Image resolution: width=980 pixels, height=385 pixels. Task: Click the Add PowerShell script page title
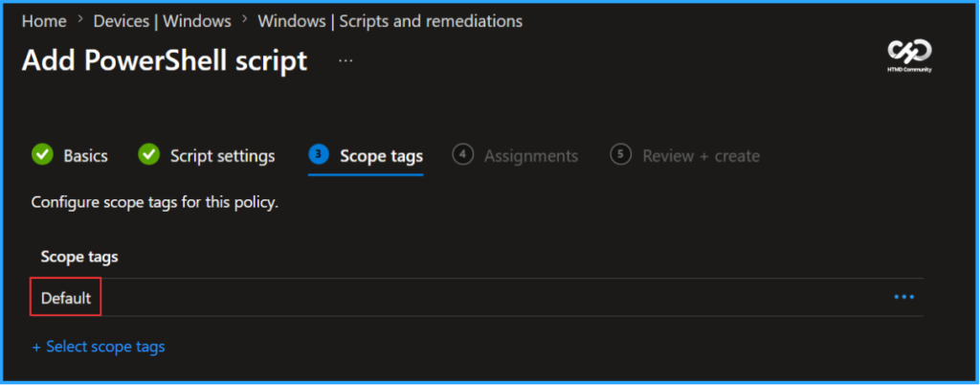pyautogui.click(x=165, y=61)
